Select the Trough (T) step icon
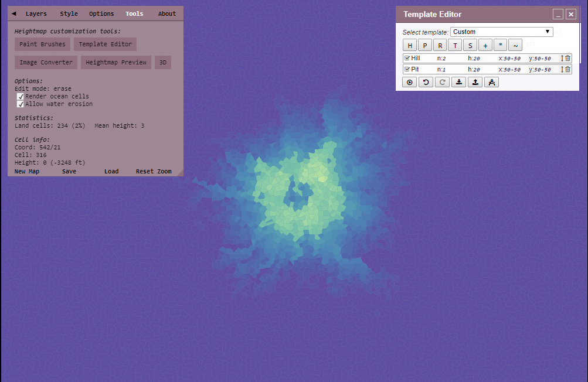Image resolution: width=588 pixels, height=382 pixels. point(455,45)
